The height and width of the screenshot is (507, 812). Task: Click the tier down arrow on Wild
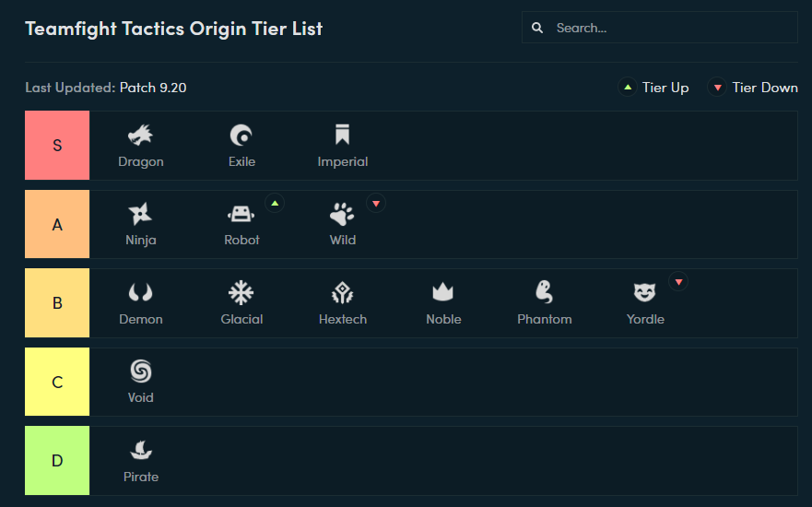376,204
